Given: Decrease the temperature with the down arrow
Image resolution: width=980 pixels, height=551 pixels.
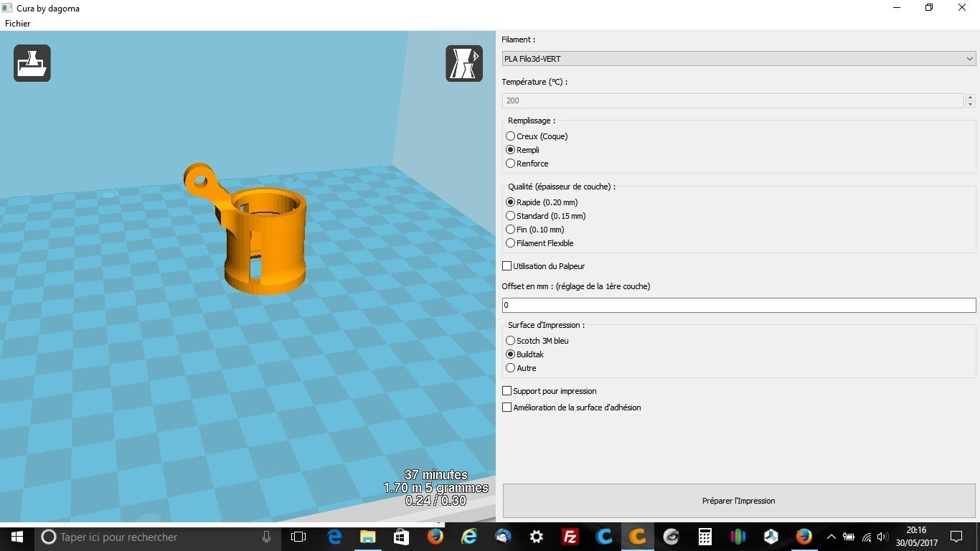Looking at the screenshot, I should coord(970,104).
